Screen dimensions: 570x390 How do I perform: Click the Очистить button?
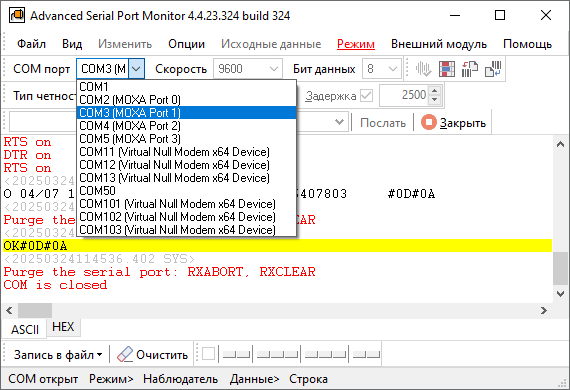(153, 354)
